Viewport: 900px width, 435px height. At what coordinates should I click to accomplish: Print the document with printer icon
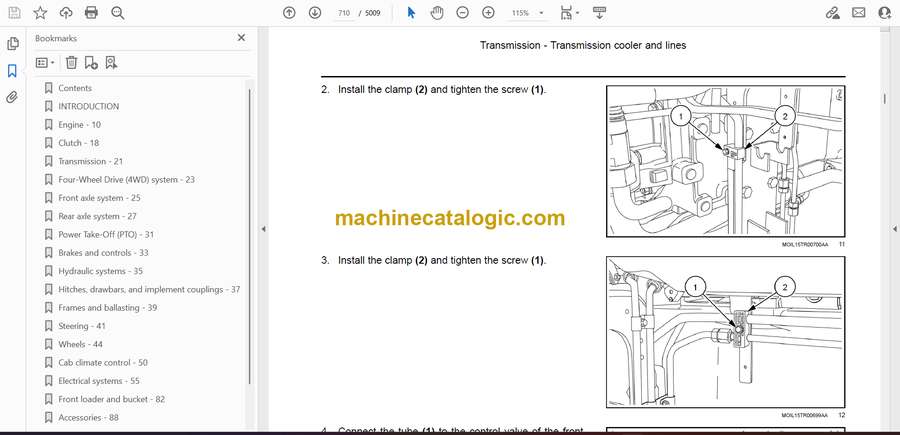[92, 13]
